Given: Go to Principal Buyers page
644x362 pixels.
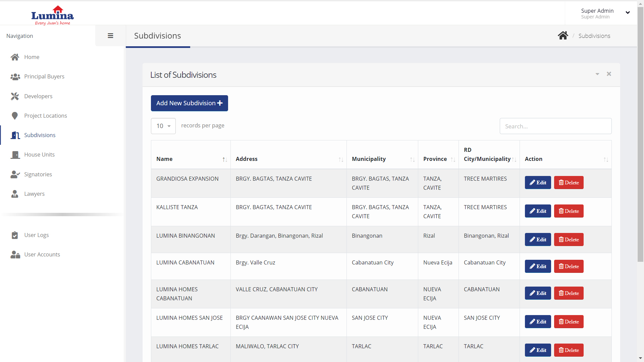Looking at the screenshot, I should click(x=44, y=76).
